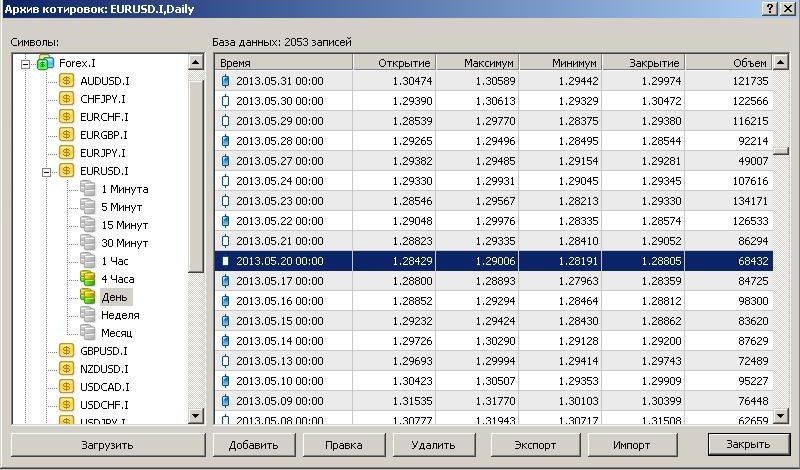
Task: Click the database icon for 30 Минут
Action: (88, 242)
